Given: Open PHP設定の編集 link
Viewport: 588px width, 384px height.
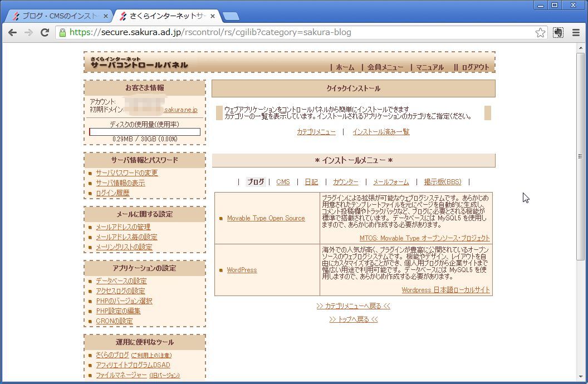Looking at the screenshot, I should tap(118, 311).
